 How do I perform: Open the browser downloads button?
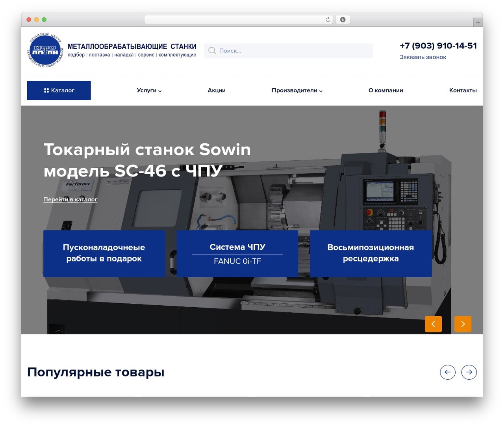coord(343,20)
